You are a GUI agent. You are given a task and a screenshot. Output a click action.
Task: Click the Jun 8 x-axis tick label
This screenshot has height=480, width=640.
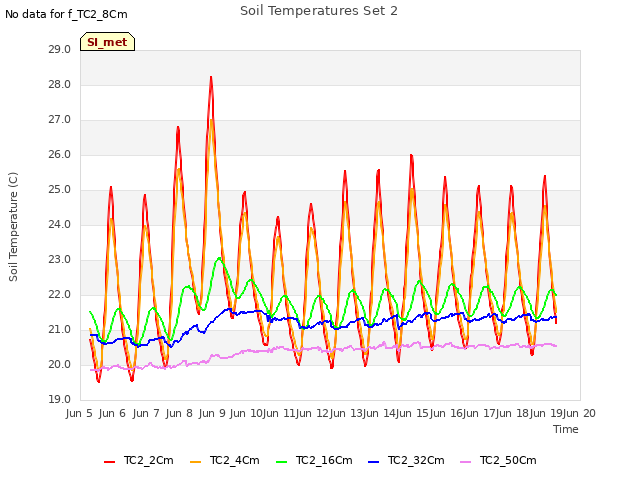point(179,413)
